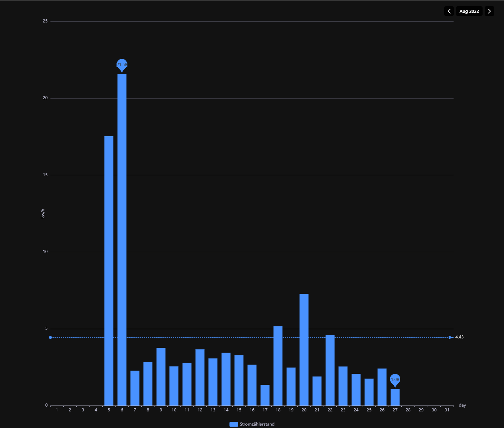The width and height of the screenshot is (504, 428).
Task: Click the blue Stromzählerstand legend swatch
Action: (x=234, y=424)
